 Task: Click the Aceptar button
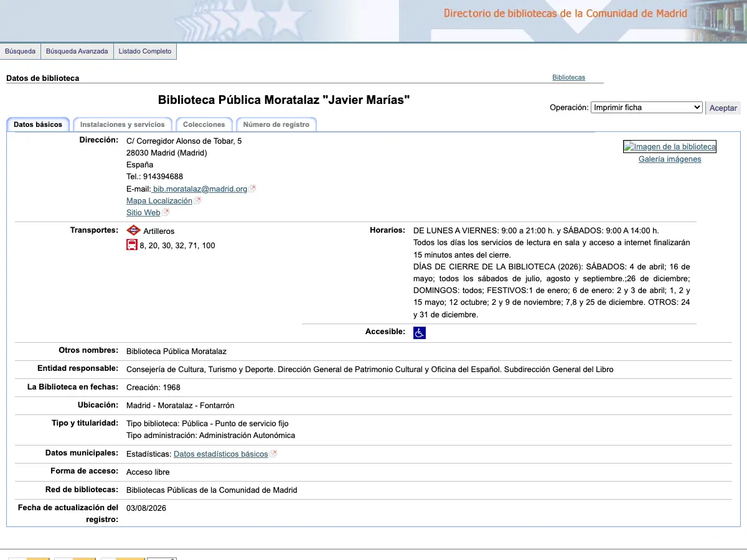[x=723, y=108]
